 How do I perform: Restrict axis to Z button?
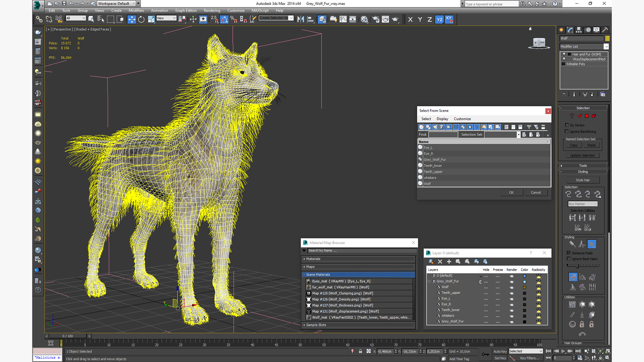pyautogui.click(x=429, y=19)
